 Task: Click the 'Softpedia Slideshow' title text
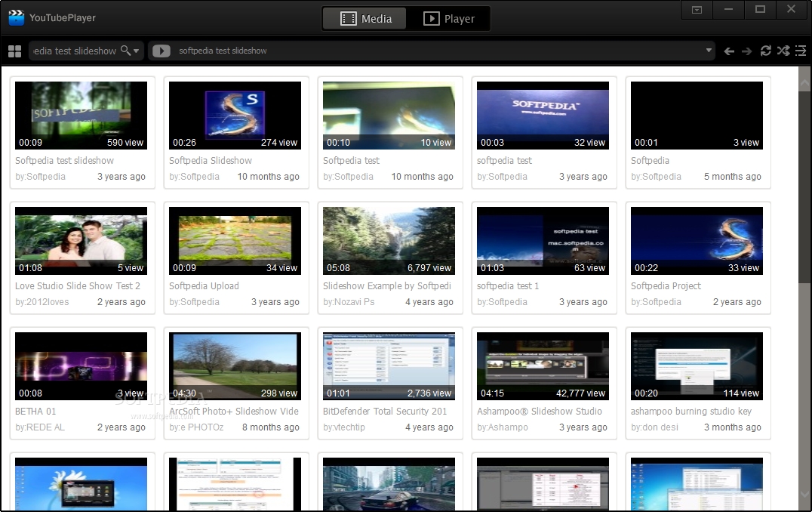(211, 161)
